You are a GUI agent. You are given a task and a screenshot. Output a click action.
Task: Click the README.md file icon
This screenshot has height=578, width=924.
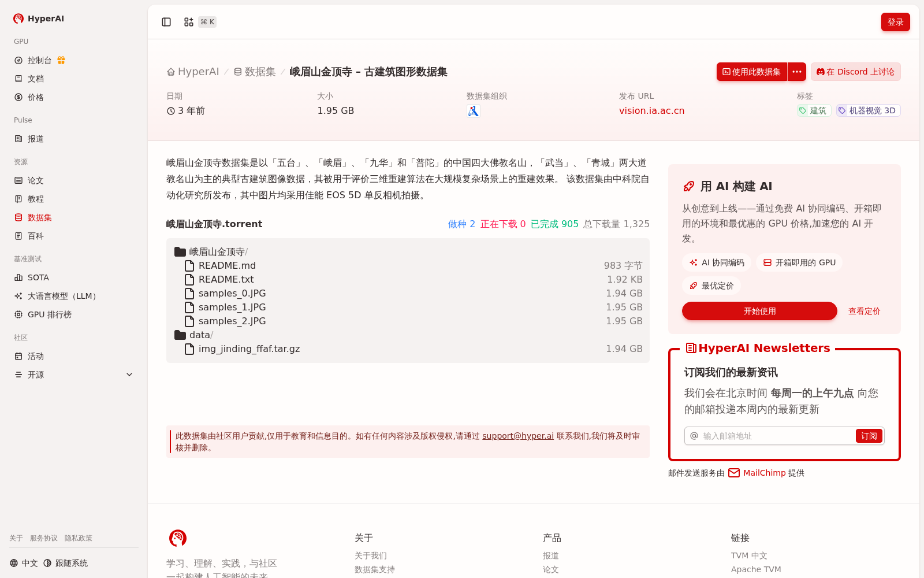189,266
